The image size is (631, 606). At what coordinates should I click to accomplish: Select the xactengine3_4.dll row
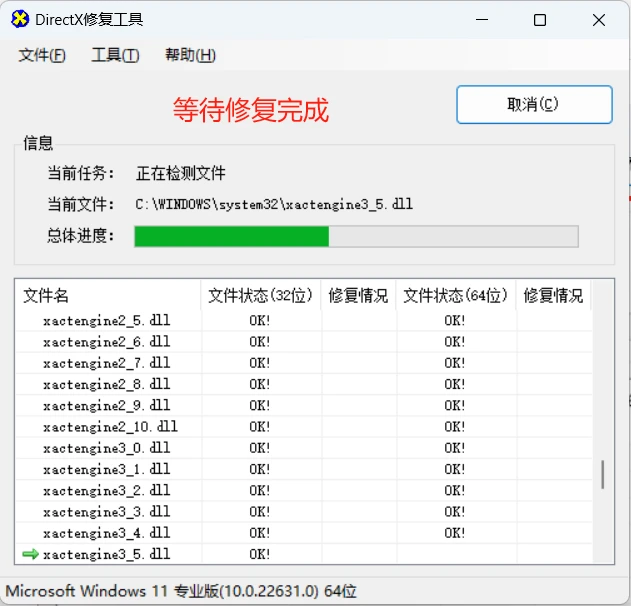304,533
